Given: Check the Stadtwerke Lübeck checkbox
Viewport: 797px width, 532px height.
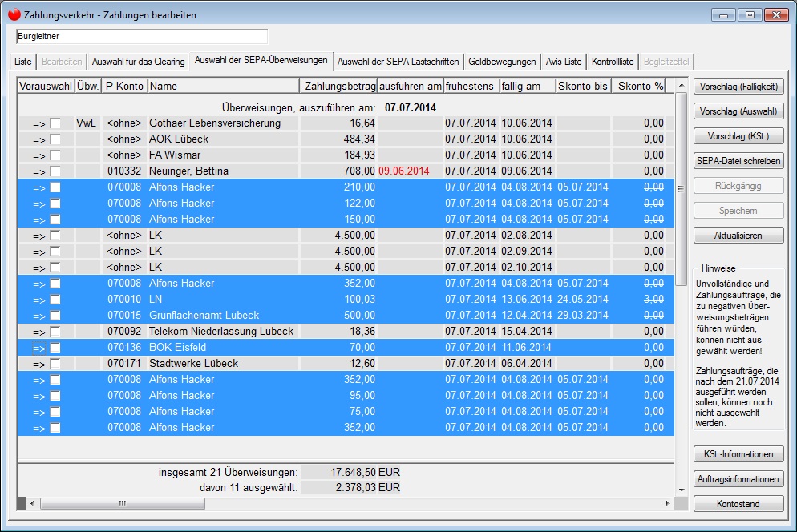Looking at the screenshot, I should click(55, 363).
